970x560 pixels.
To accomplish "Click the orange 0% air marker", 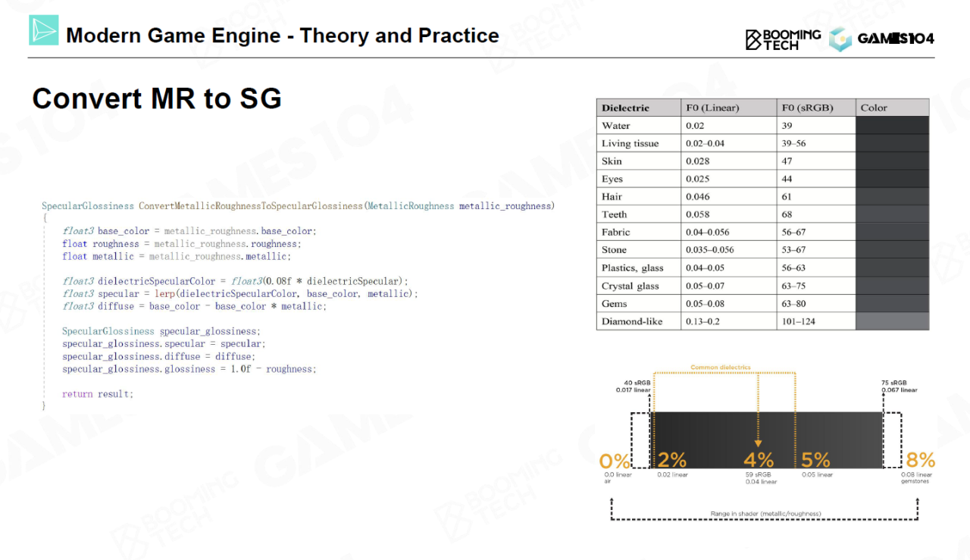I will click(615, 460).
